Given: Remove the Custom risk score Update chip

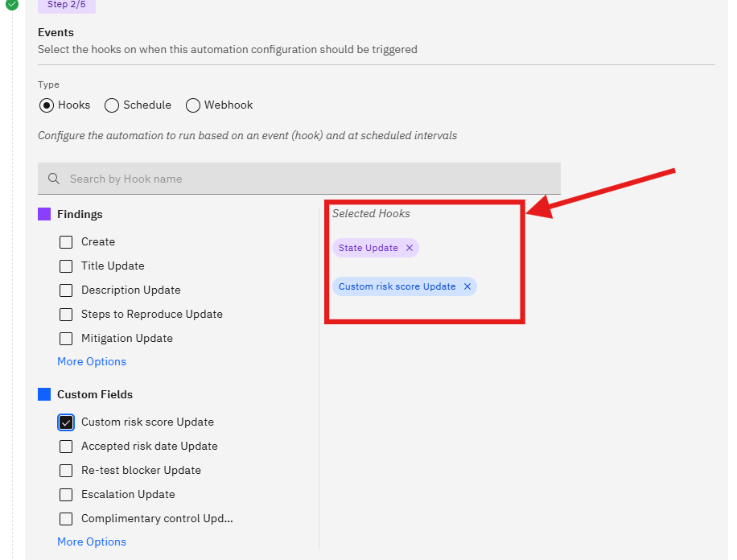Looking at the screenshot, I should (x=467, y=286).
